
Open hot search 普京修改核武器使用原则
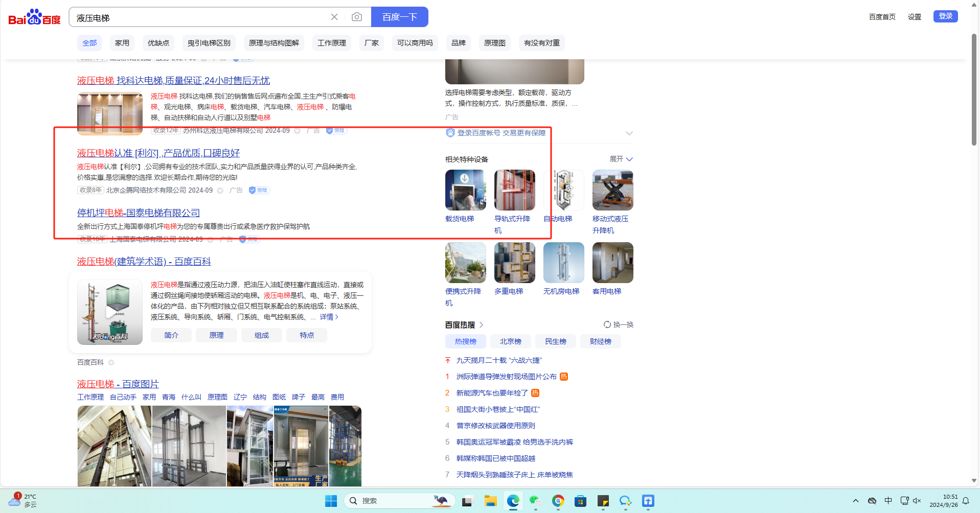[x=496, y=426]
